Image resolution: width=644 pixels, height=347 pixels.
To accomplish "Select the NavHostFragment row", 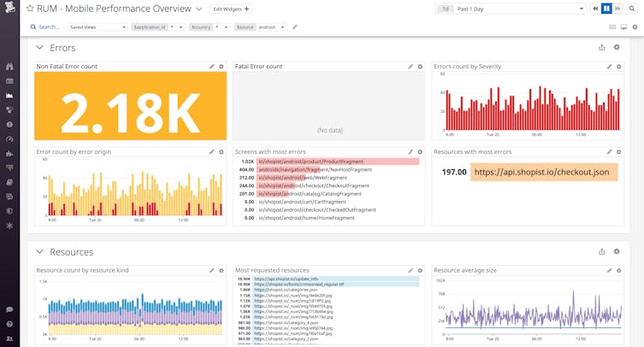I will (328, 169).
